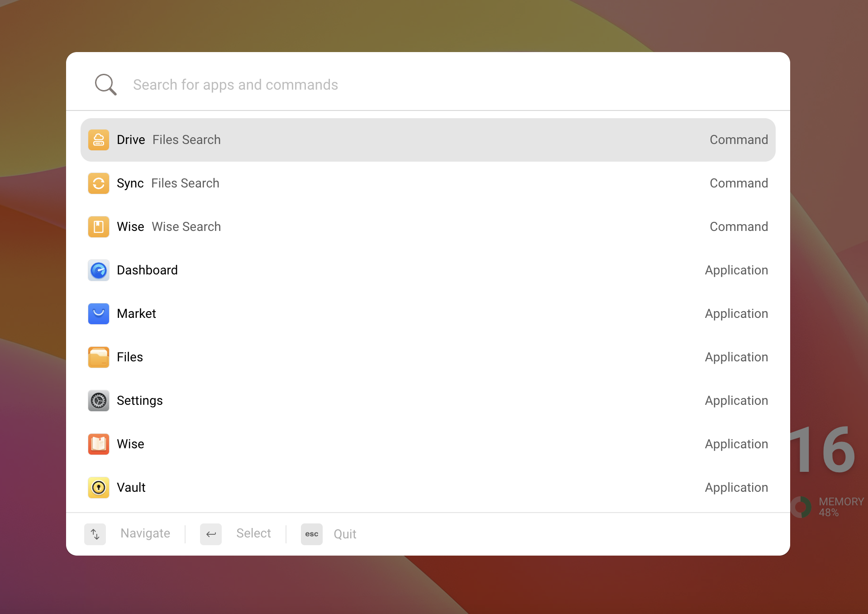868x614 pixels.
Task: Launch the Vault application entry
Action: click(428, 488)
